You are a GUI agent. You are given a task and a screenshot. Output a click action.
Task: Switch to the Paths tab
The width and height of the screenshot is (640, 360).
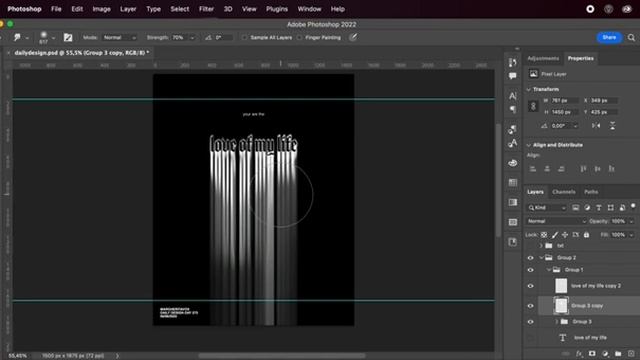tap(591, 192)
